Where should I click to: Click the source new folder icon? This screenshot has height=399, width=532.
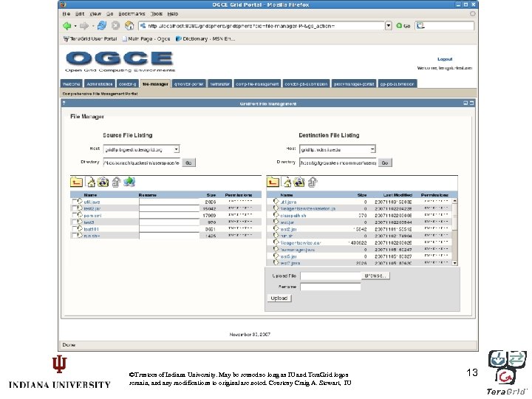pos(76,183)
